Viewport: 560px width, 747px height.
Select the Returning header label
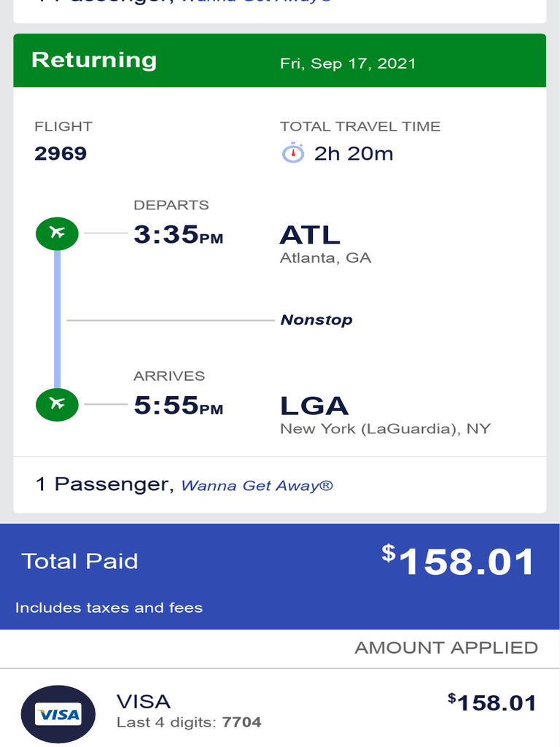94,60
